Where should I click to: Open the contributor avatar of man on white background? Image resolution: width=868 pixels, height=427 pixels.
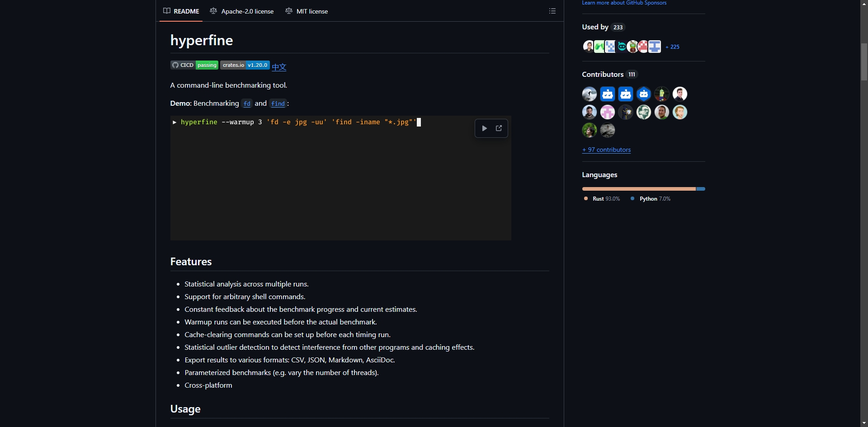click(680, 94)
